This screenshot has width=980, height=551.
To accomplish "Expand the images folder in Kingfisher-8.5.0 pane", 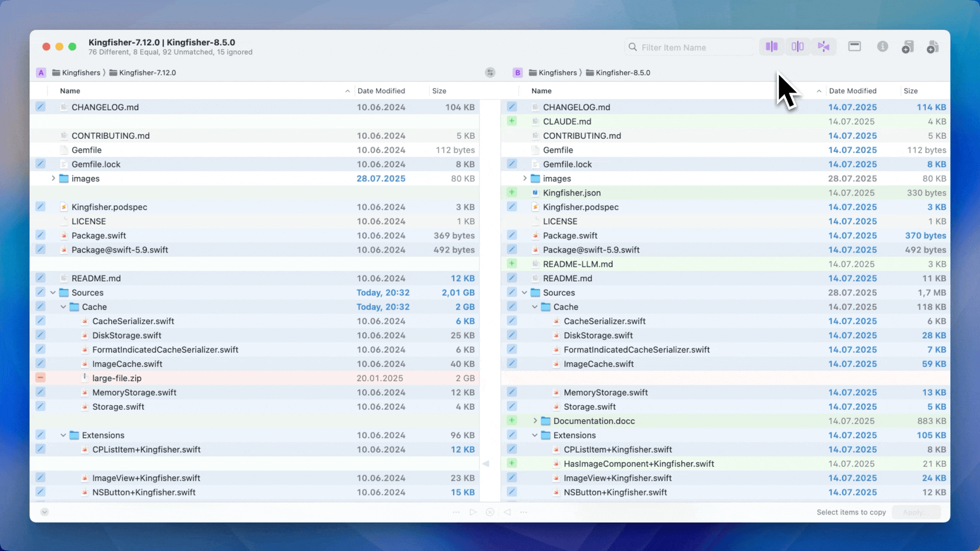I will click(525, 178).
